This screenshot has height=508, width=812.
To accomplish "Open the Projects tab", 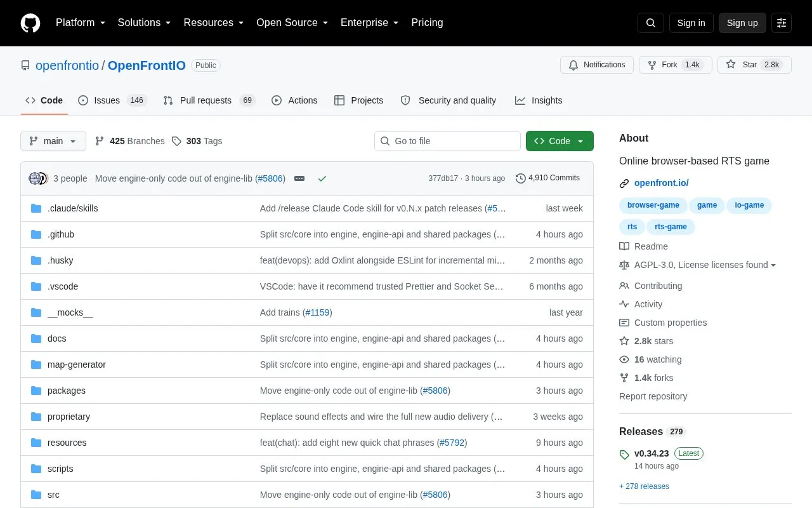I will 359,100.
